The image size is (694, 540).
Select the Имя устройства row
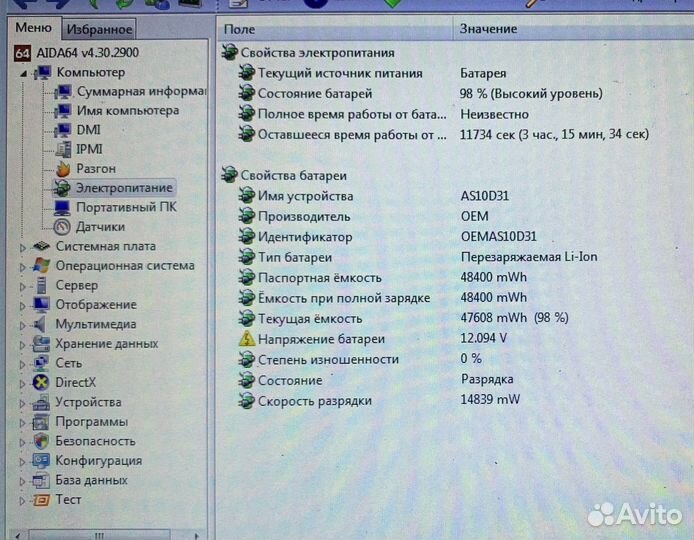pyautogui.click(x=374, y=196)
